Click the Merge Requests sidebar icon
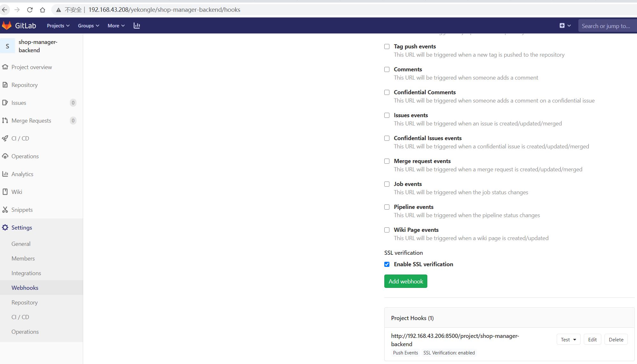 5,121
